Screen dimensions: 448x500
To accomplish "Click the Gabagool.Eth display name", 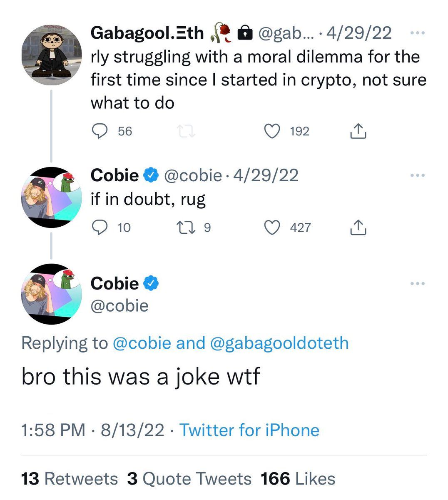I will click(x=147, y=33).
